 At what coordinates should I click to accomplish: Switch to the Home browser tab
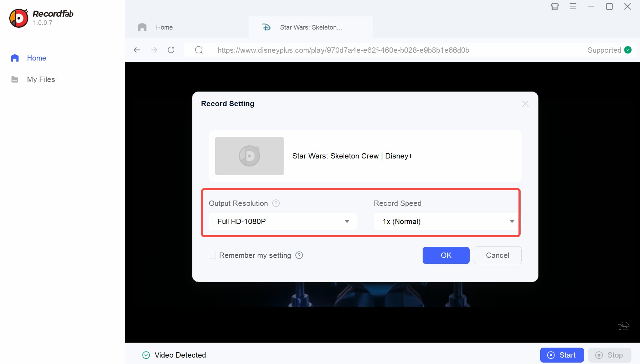(187, 27)
